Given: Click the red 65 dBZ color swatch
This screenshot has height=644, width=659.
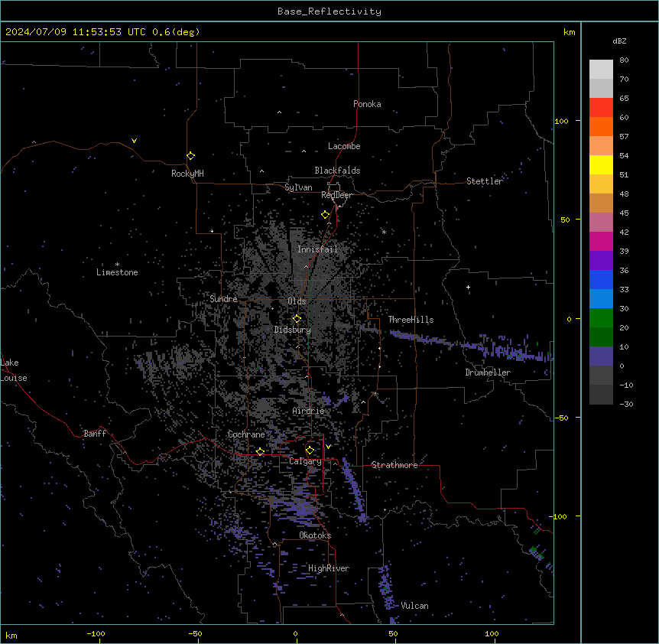Looking at the screenshot, I should point(601,107).
